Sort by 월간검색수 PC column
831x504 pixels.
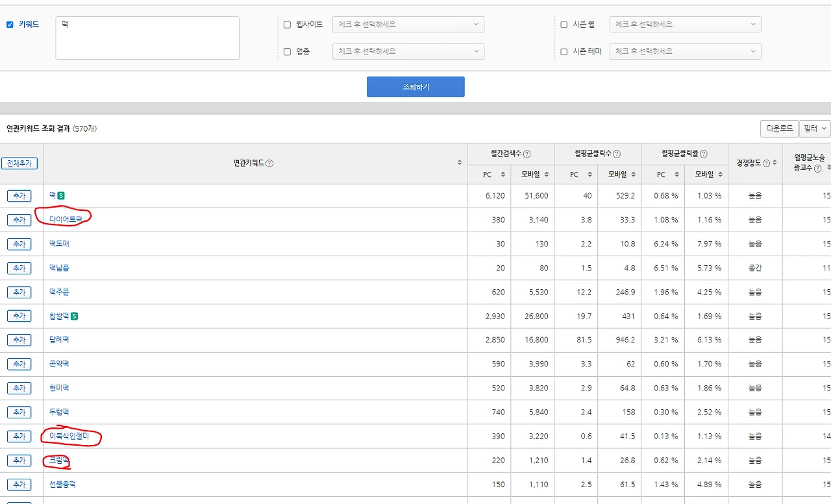tap(502, 174)
